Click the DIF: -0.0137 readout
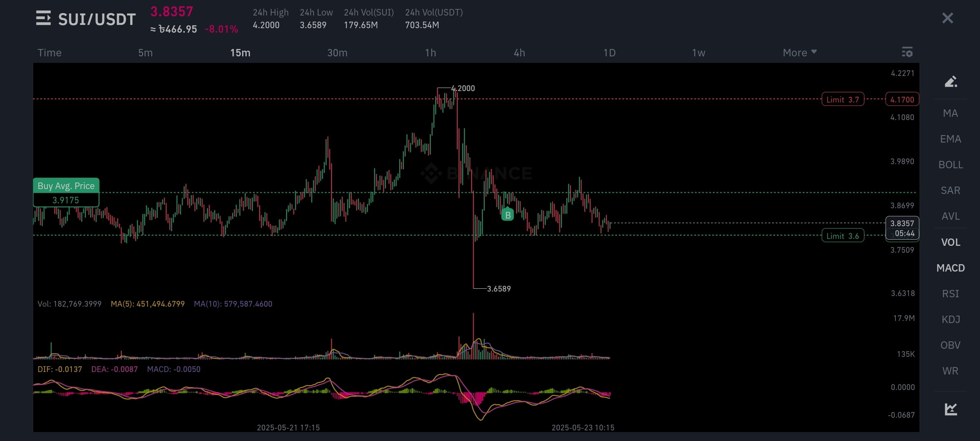The height and width of the screenshot is (441, 980). [x=60, y=369]
